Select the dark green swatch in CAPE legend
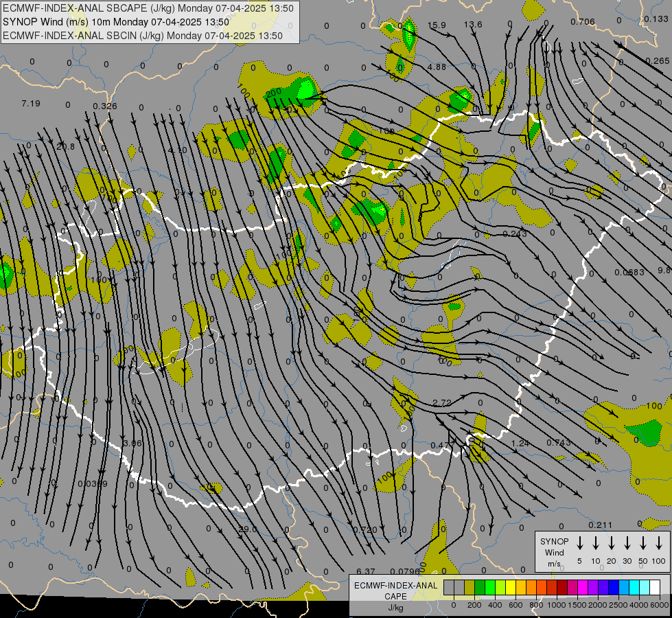 tap(480, 588)
